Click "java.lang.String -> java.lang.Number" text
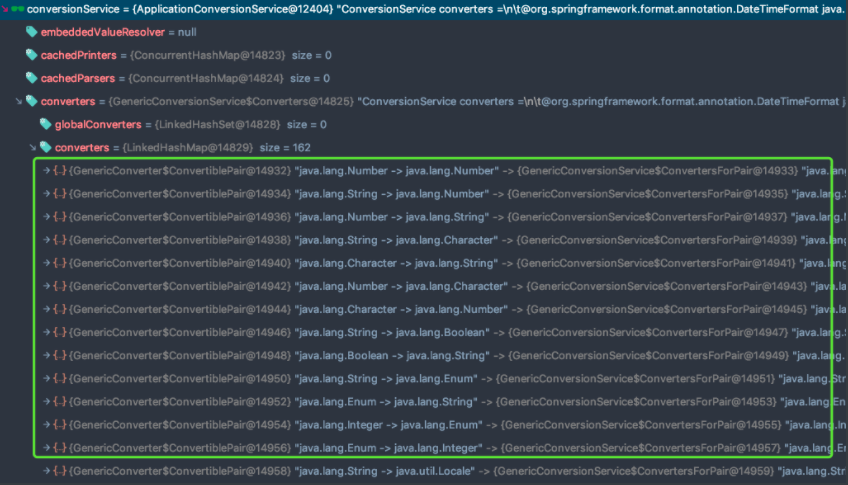 pos(392,194)
